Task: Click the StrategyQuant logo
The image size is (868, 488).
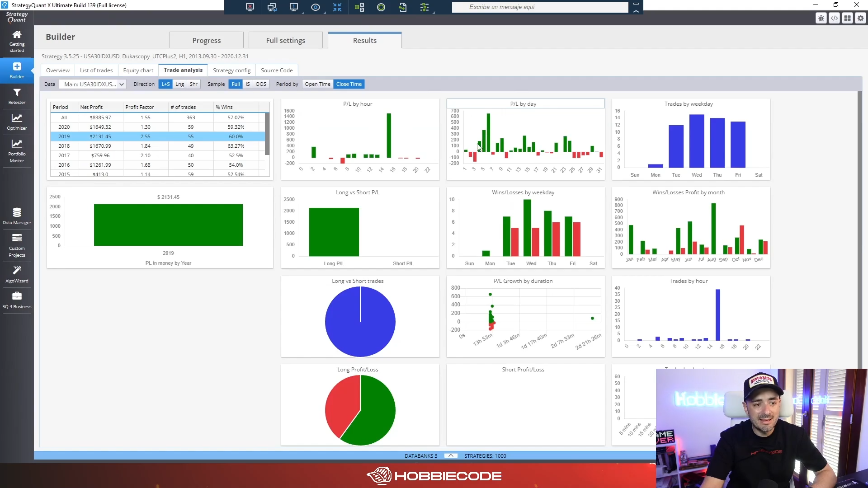Action: (x=17, y=17)
